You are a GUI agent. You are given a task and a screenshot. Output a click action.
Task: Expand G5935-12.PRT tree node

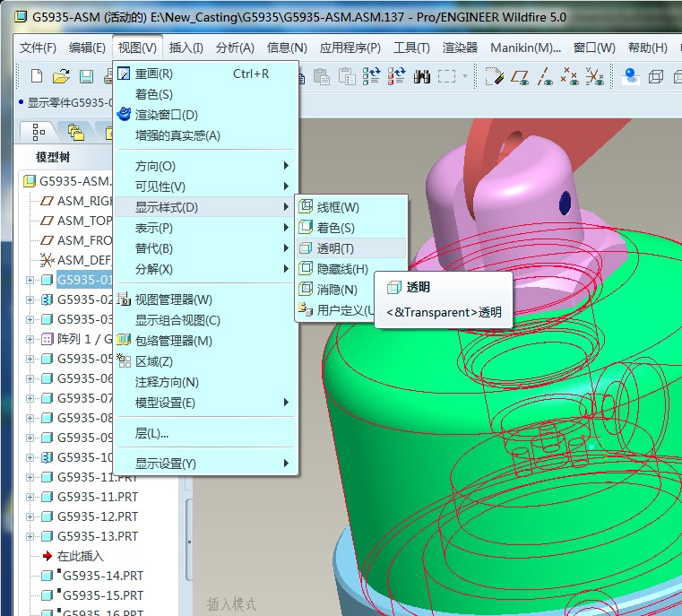click(x=30, y=516)
